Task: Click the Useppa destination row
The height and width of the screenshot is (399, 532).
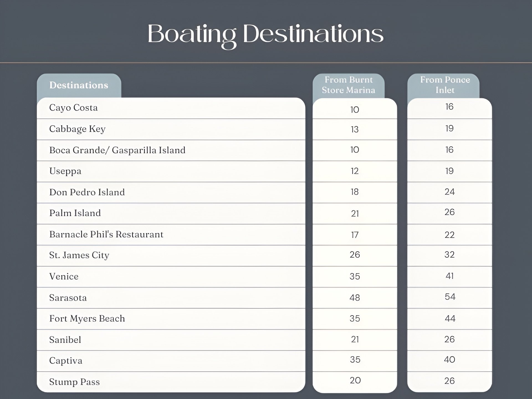Action: click(65, 171)
